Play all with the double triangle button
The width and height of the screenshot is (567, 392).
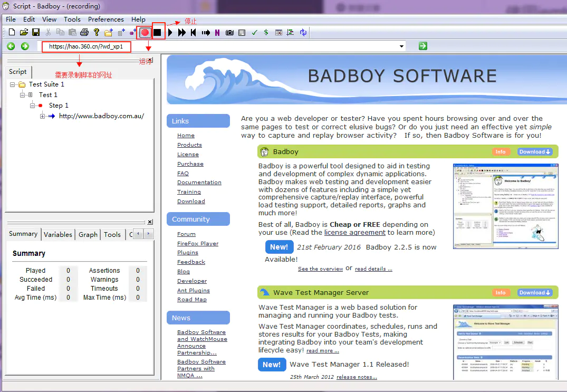pyautogui.click(x=181, y=33)
